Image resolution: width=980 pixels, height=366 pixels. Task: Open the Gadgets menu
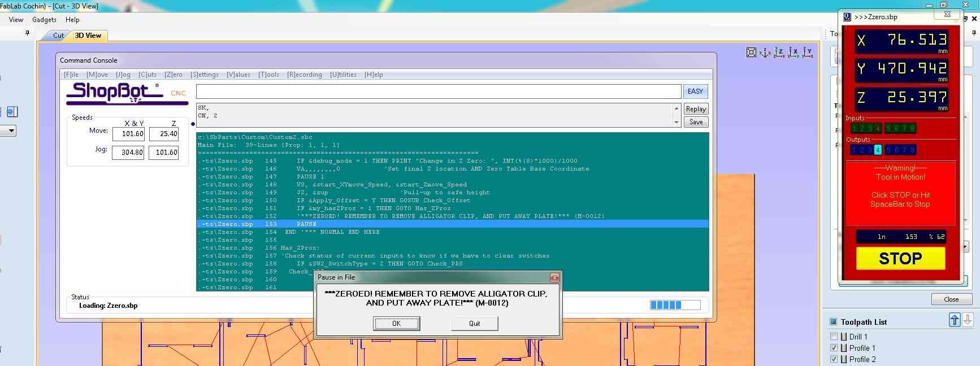point(44,20)
